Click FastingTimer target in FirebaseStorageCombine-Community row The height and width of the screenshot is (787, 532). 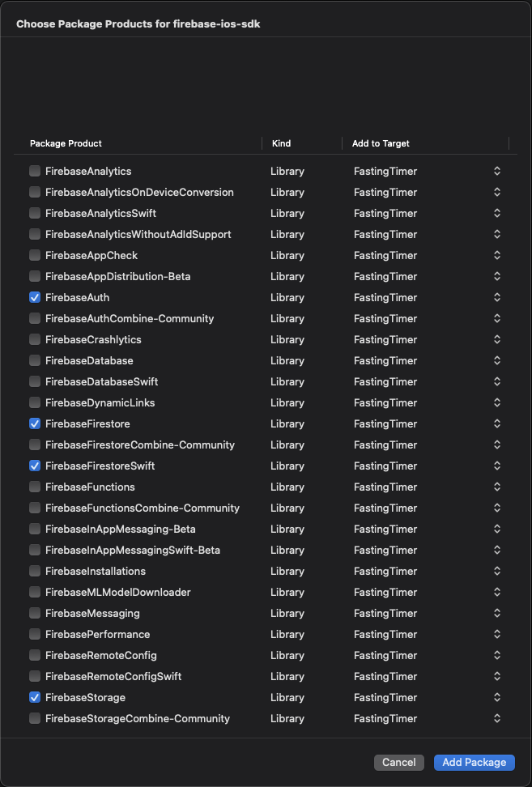point(385,718)
